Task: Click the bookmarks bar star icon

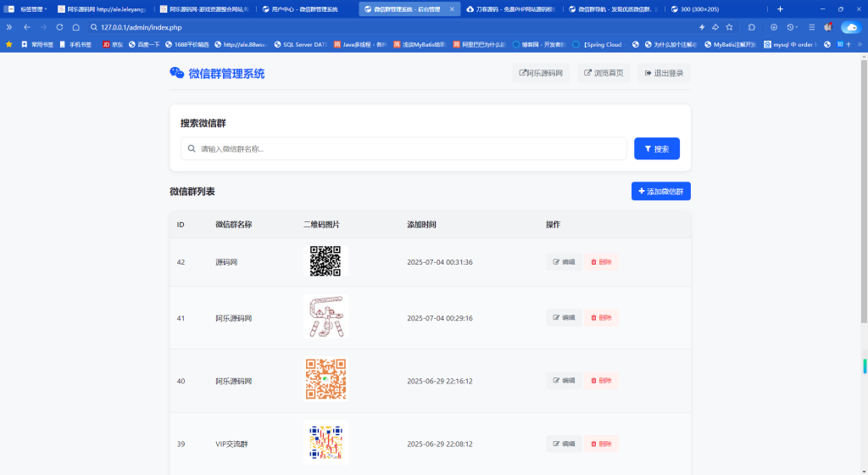Action: (x=8, y=44)
